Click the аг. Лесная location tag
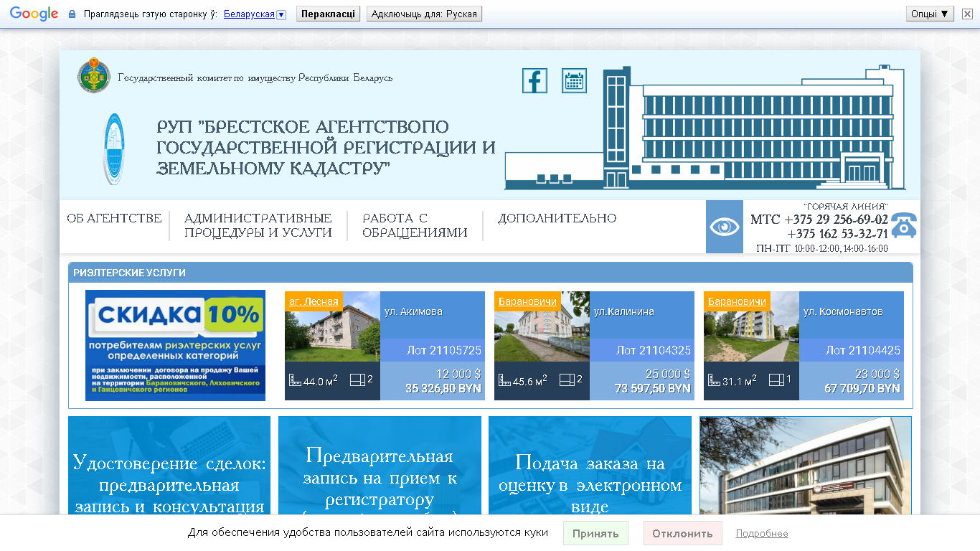 [x=314, y=301]
